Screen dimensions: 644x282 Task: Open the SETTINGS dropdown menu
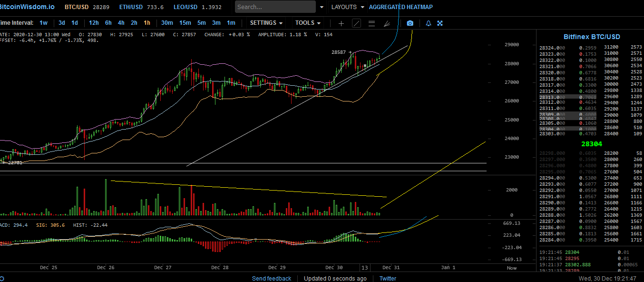(x=266, y=23)
